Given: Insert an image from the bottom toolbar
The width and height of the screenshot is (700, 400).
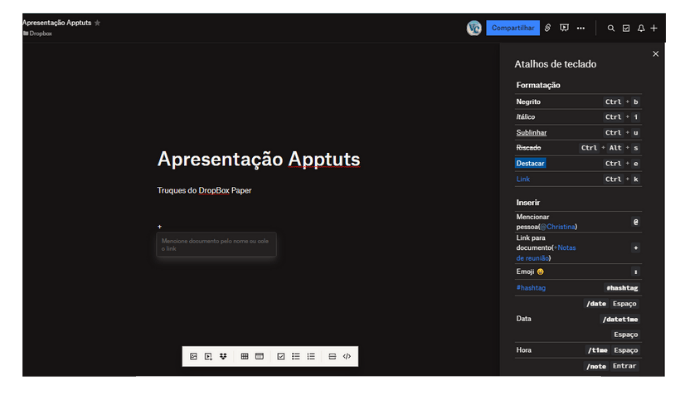Looking at the screenshot, I should pos(193,356).
